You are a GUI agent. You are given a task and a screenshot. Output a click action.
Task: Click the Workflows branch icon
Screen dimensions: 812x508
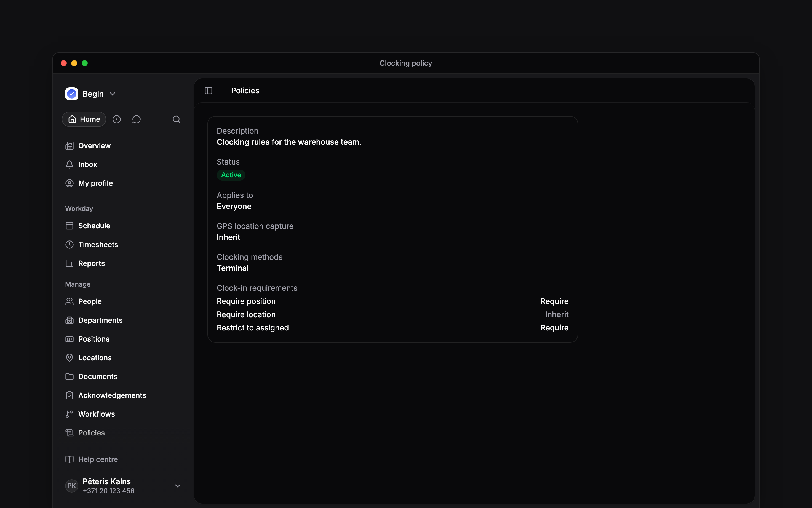coord(70,414)
